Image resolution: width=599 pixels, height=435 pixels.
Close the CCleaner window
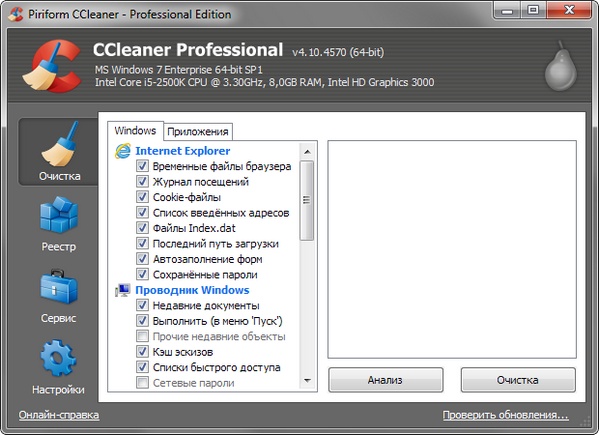click(x=569, y=10)
